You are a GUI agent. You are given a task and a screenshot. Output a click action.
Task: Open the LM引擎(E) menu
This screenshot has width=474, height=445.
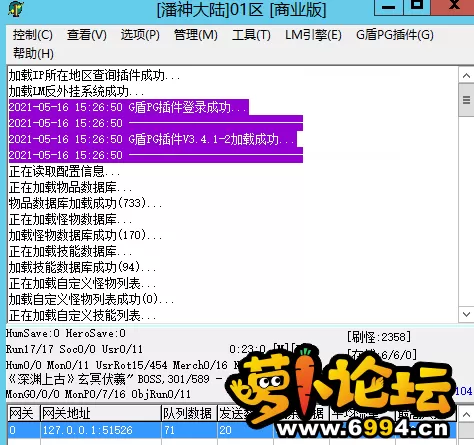313,35
